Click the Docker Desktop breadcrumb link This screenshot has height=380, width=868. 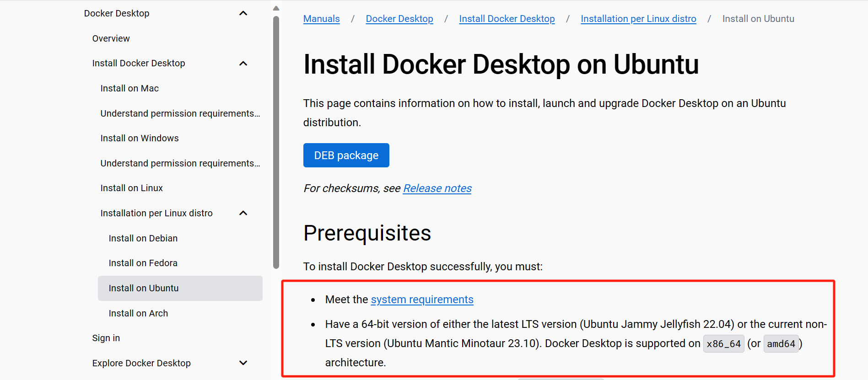399,19
